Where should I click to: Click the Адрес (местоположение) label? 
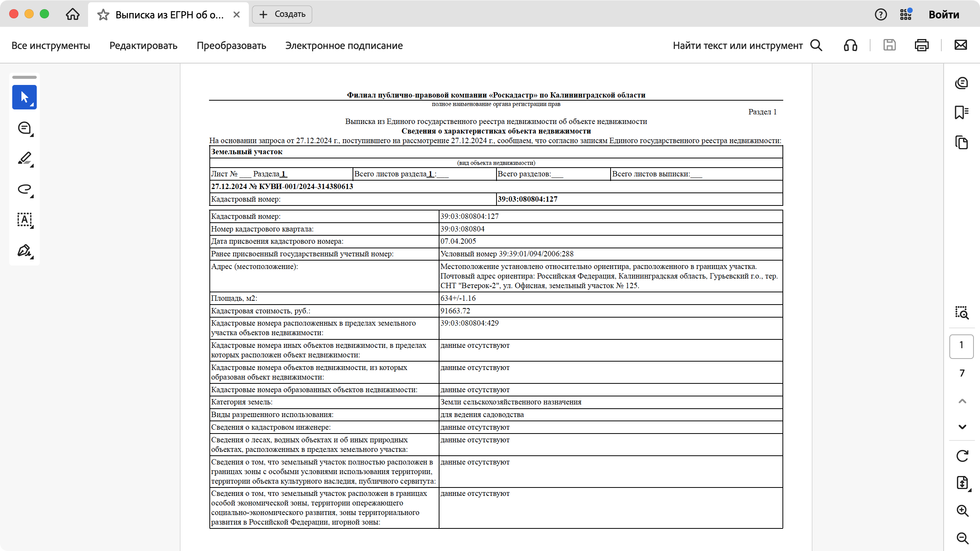[255, 266]
